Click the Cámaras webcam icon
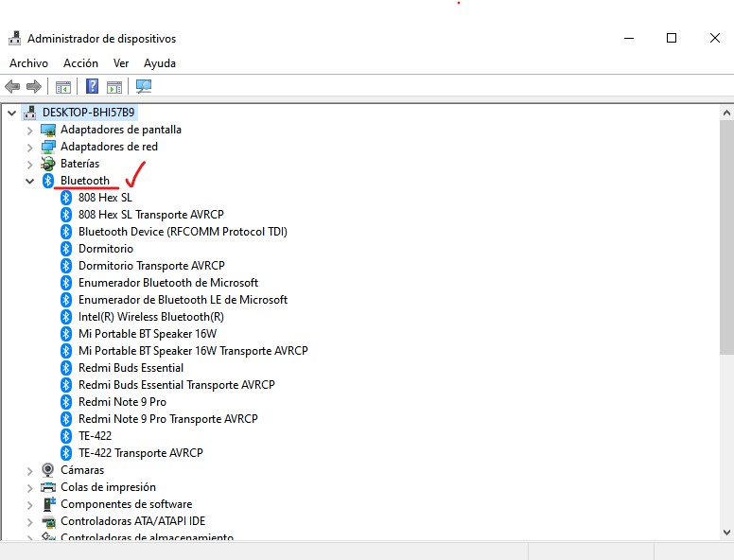Viewport: 734px width, 560px height. (x=47, y=469)
